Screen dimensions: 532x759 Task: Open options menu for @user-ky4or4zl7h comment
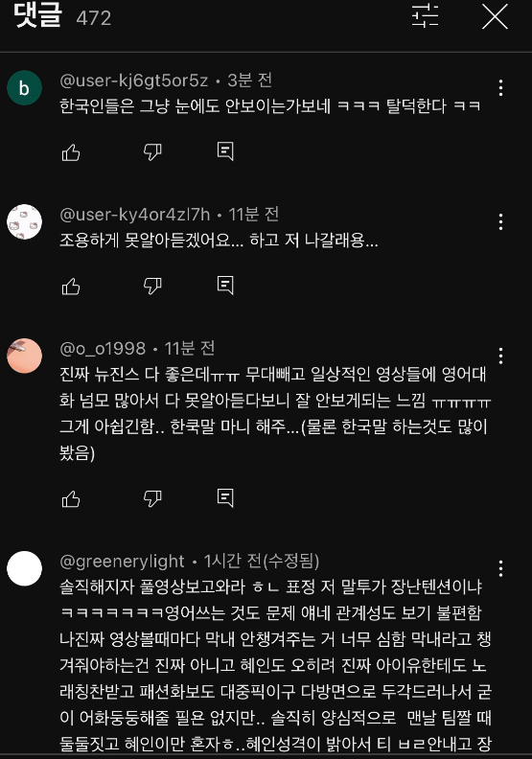tap(500, 222)
